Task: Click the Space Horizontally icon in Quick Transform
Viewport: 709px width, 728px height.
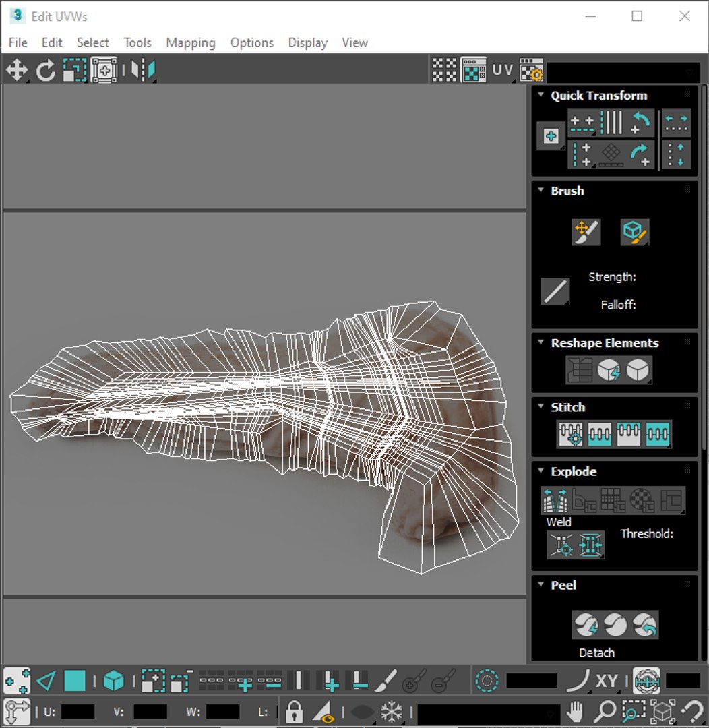Action: point(676,123)
